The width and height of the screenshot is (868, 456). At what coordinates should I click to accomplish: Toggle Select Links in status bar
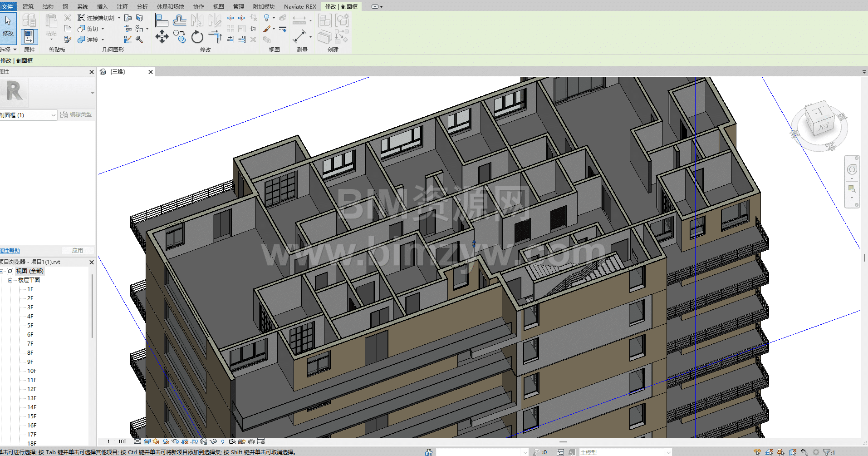(x=757, y=452)
